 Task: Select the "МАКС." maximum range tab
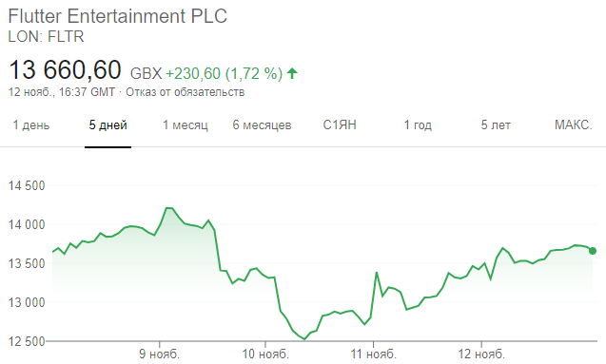573,125
